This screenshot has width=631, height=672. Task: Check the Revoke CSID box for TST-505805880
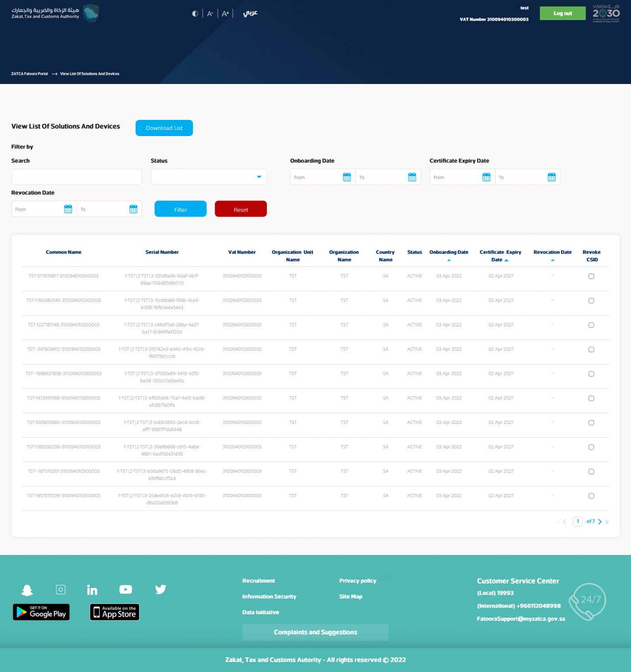[x=591, y=423]
